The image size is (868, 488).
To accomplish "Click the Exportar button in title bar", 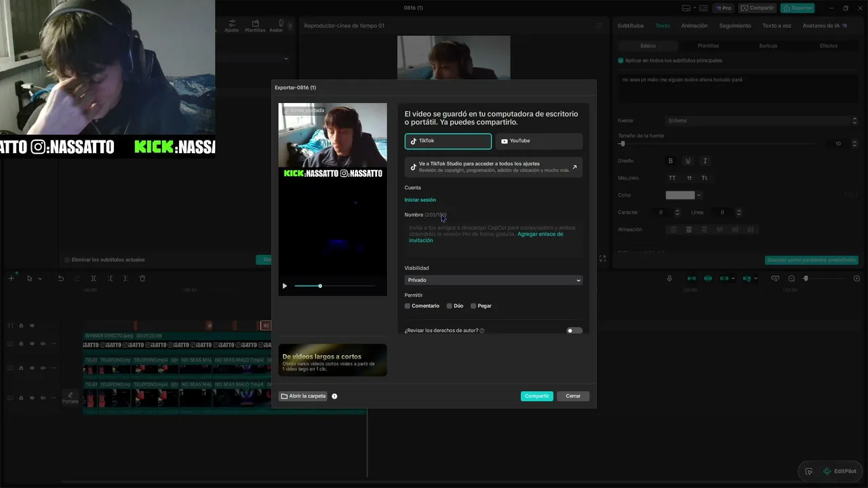I will (797, 8).
